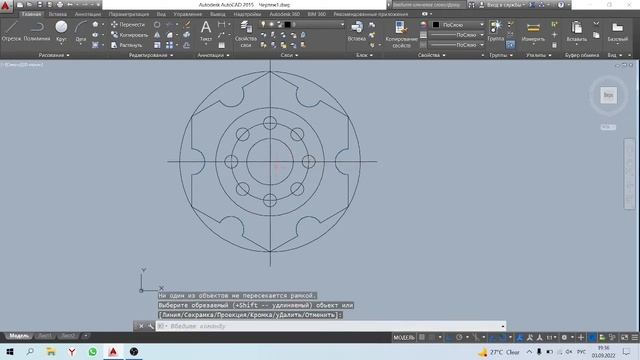Click the Измерить (Measure) tool
The image size is (640, 360).
pyautogui.click(x=533, y=31)
